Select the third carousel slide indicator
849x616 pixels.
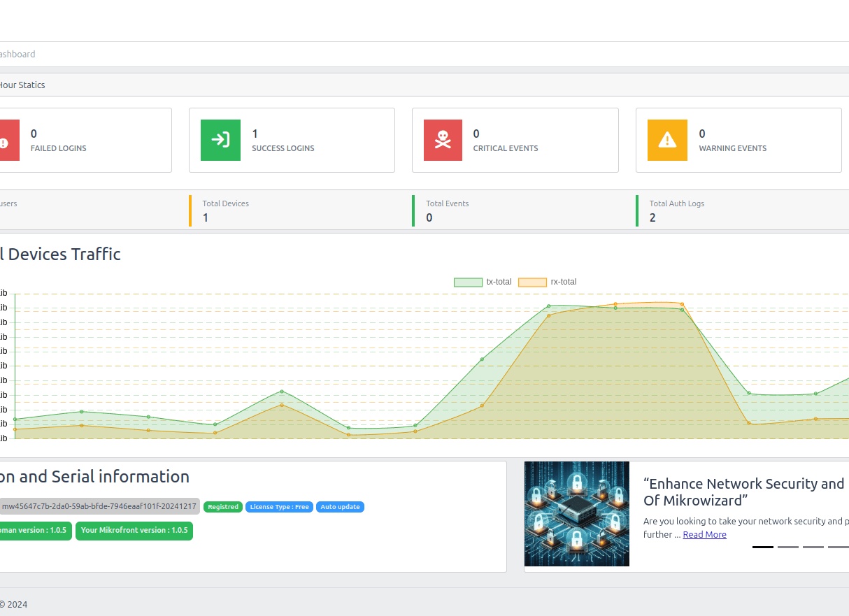[813, 547]
